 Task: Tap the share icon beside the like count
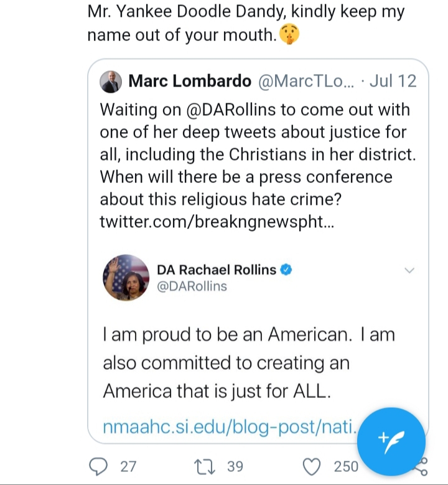pos(421,467)
